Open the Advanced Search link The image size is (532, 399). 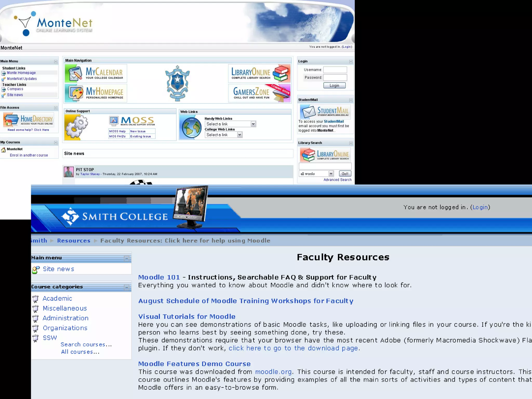[x=337, y=180]
